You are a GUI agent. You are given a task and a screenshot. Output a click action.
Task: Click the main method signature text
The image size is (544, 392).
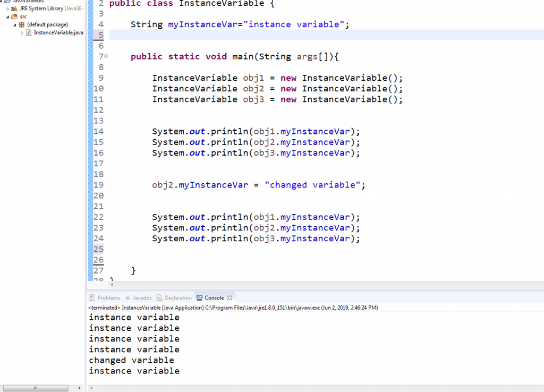click(234, 56)
